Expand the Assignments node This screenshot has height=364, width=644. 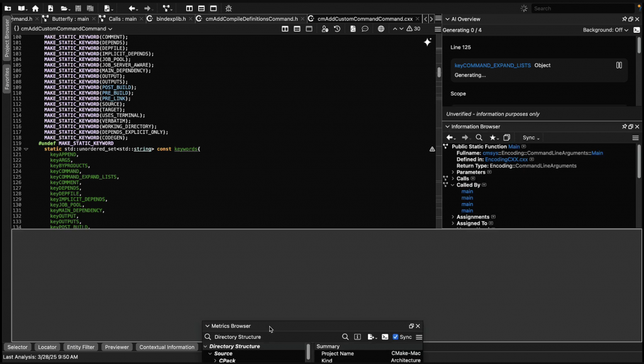453,217
